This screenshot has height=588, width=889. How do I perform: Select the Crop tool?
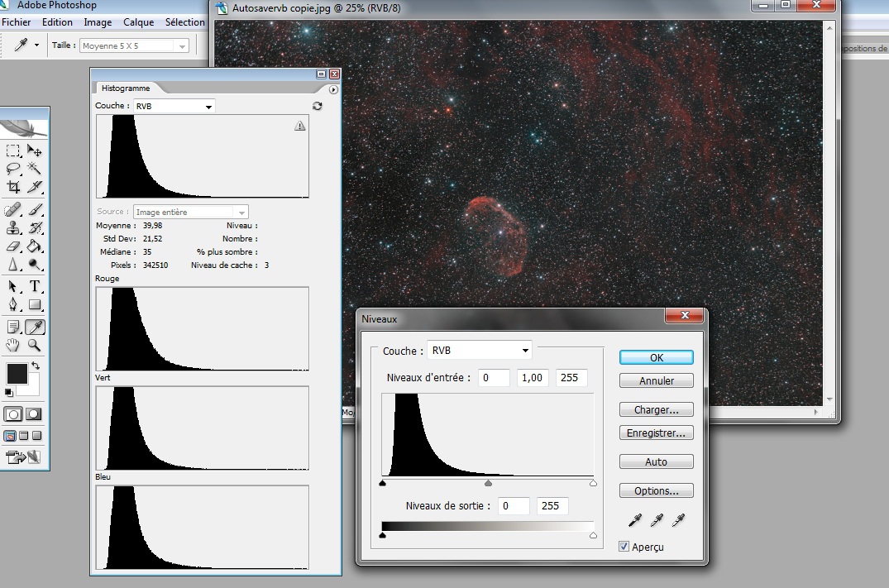click(x=13, y=187)
